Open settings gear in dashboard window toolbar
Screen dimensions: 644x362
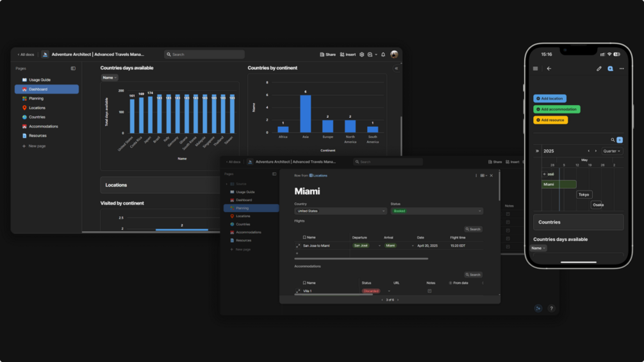[x=362, y=54]
